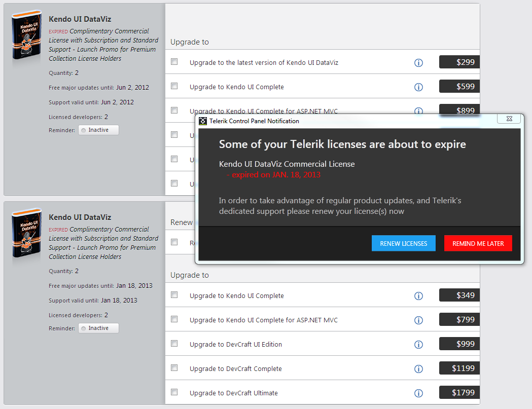Image resolution: width=532 pixels, height=409 pixels.
Task: Click "Telerik Control Panel Notification" title text
Action: click(254, 121)
